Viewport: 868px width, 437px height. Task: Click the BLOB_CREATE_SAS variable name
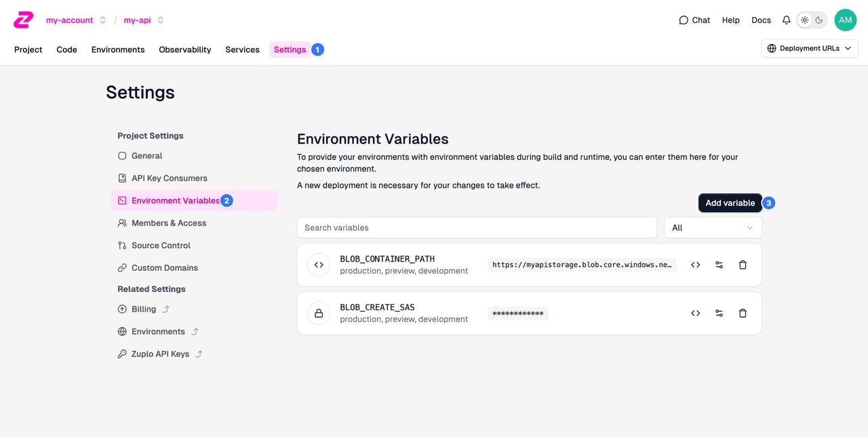pos(377,307)
